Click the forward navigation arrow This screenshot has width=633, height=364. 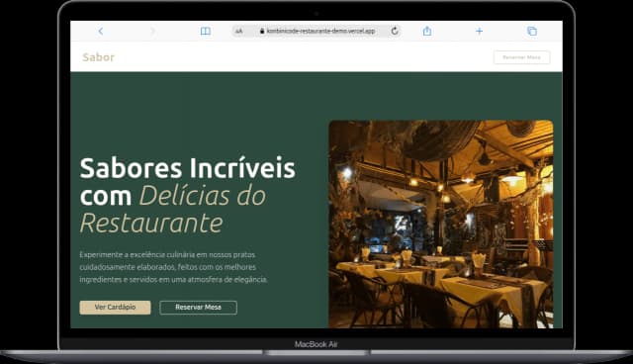pyautogui.click(x=152, y=31)
